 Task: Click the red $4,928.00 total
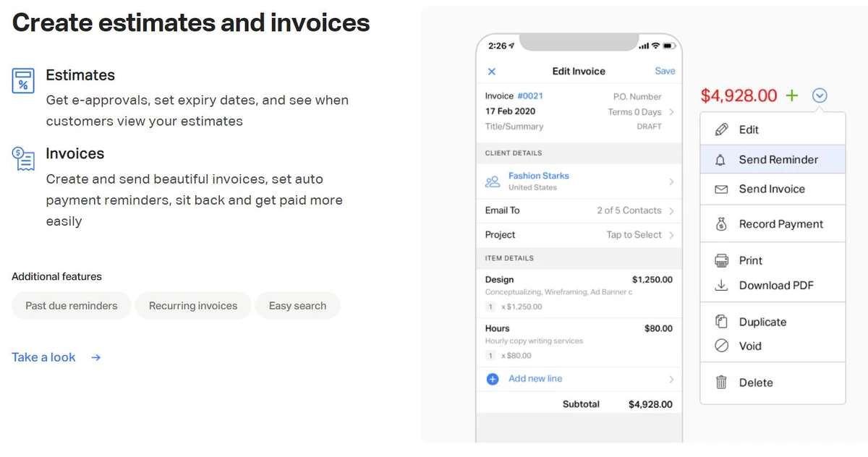click(x=739, y=95)
